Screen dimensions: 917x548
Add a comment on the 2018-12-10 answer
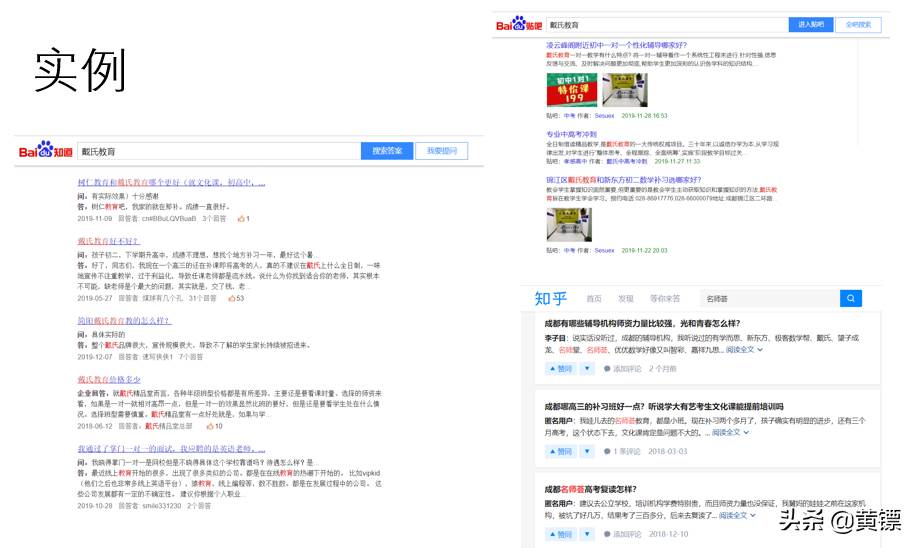[622, 534]
